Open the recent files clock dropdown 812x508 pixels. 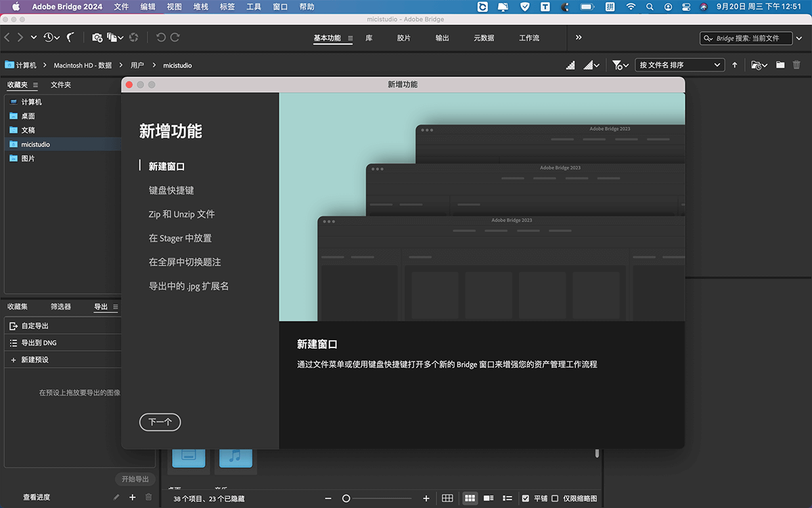(x=51, y=38)
